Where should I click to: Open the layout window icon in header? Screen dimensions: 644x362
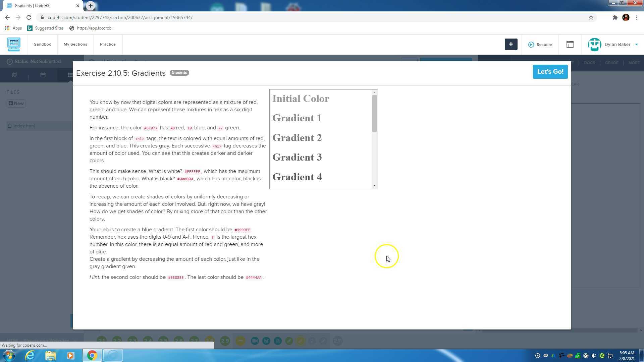click(x=570, y=44)
